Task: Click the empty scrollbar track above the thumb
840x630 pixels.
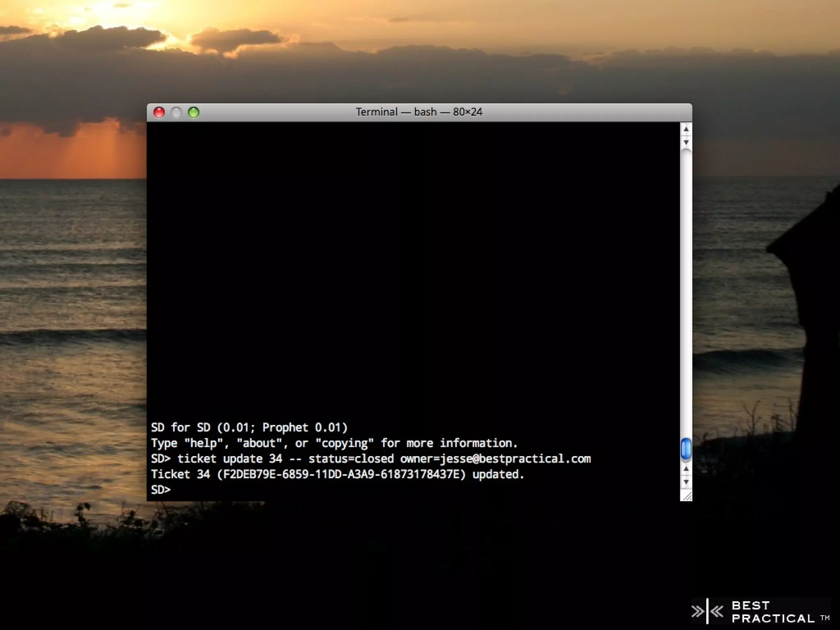Action: [x=686, y=287]
